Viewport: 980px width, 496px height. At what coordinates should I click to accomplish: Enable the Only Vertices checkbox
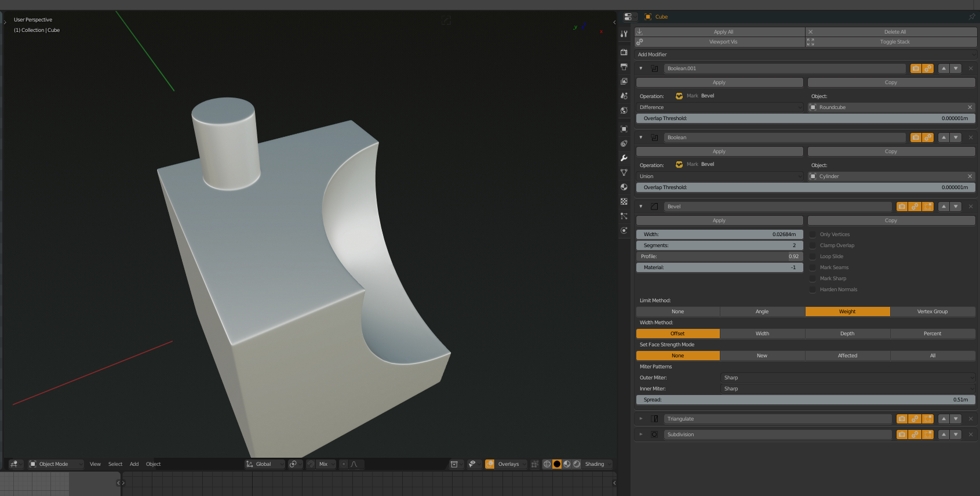pos(813,234)
